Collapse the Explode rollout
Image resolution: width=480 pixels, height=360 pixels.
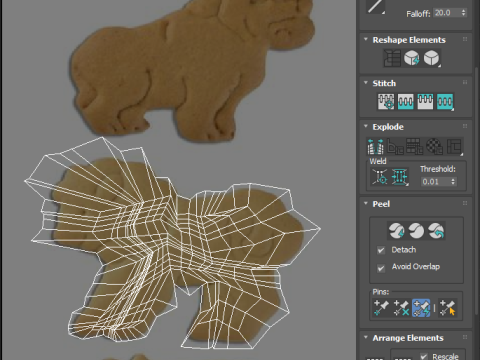(x=366, y=126)
